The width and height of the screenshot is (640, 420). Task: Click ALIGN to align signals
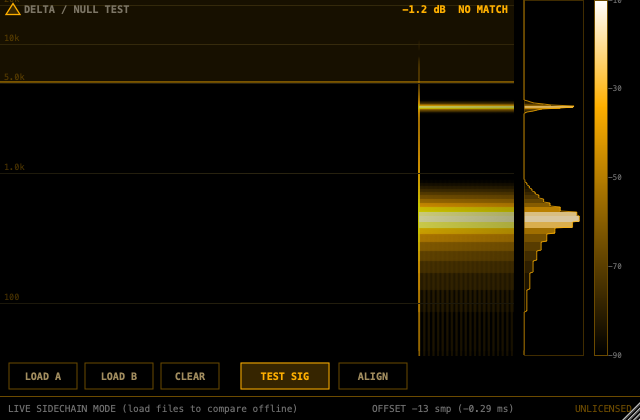click(x=373, y=376)
